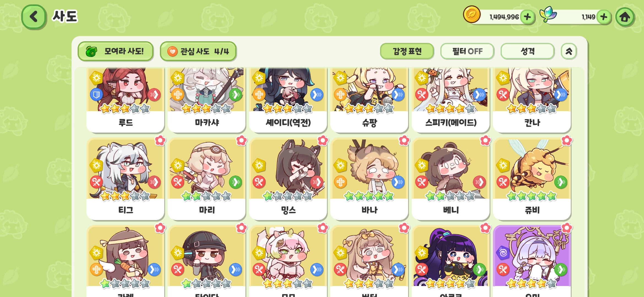Go back with the green arrow button

[34, 17]
